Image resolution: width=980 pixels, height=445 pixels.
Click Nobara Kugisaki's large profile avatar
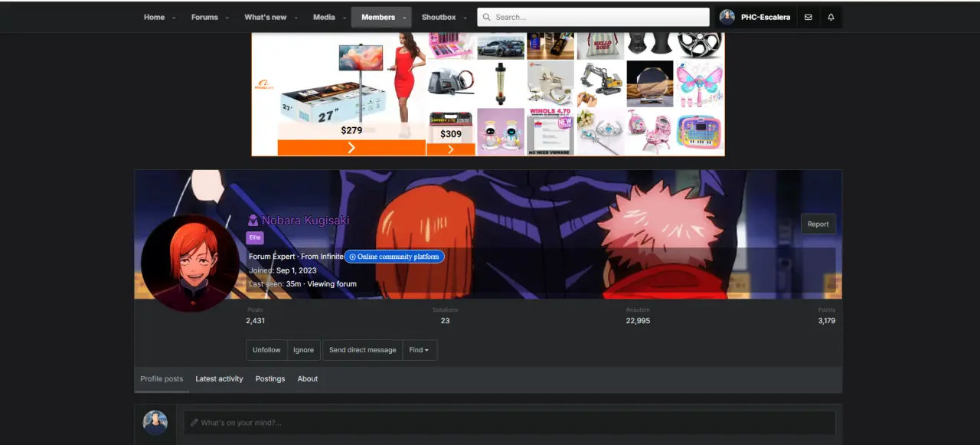[190, 263]
